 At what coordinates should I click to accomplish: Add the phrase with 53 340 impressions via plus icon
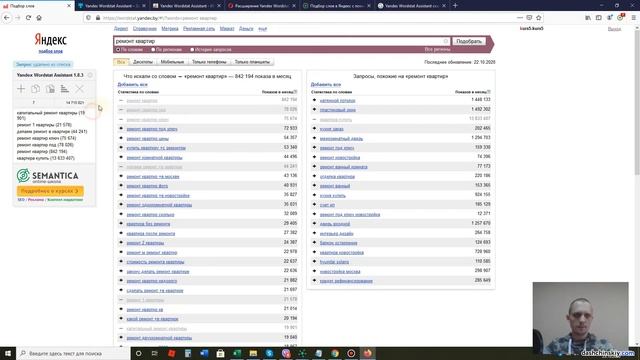[x=121, y=147]
